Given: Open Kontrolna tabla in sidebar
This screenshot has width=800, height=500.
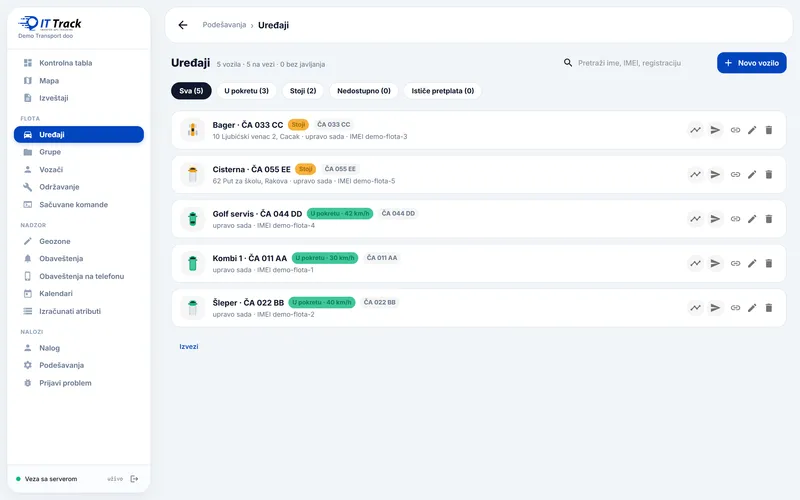Looking at the screenshot, I should tap(79, 63).
